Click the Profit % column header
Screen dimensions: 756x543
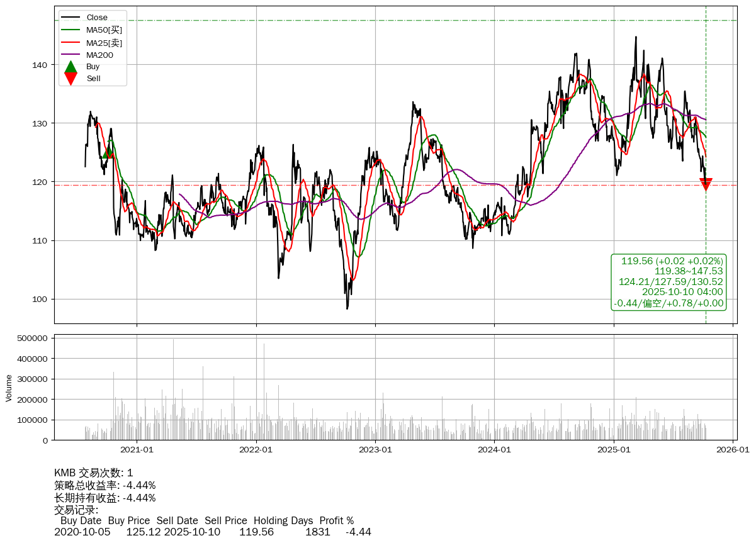336,521
